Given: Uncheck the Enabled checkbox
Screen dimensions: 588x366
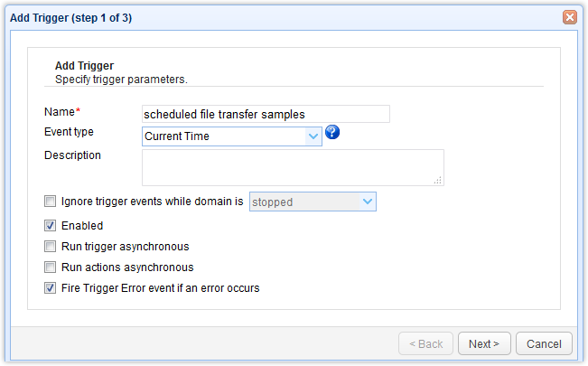Looking at the screenshot, I should tap(50, 225).
